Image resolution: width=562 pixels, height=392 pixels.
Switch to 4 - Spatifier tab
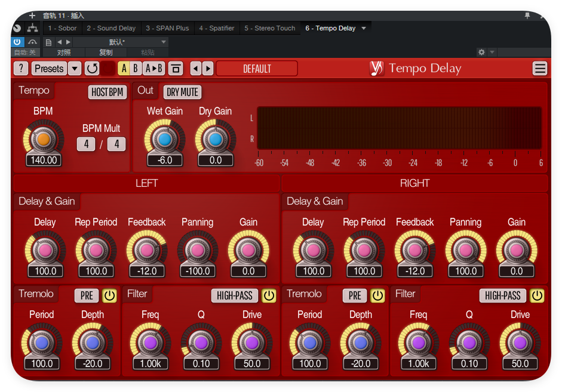[x=216, y=28]
